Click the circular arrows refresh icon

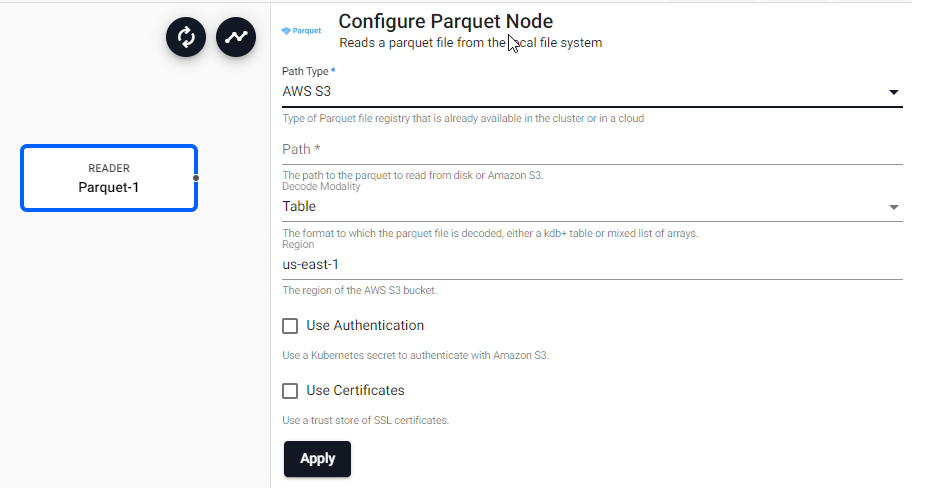(186, 37)
